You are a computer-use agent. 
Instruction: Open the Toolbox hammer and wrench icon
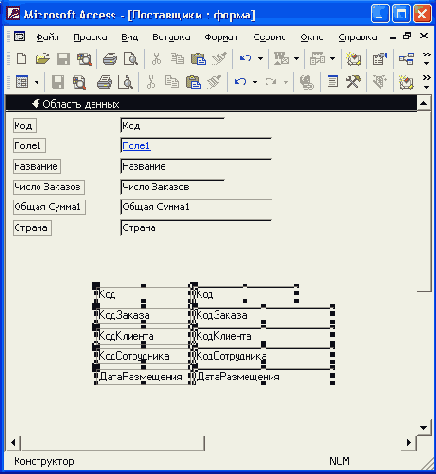point(353,82)
